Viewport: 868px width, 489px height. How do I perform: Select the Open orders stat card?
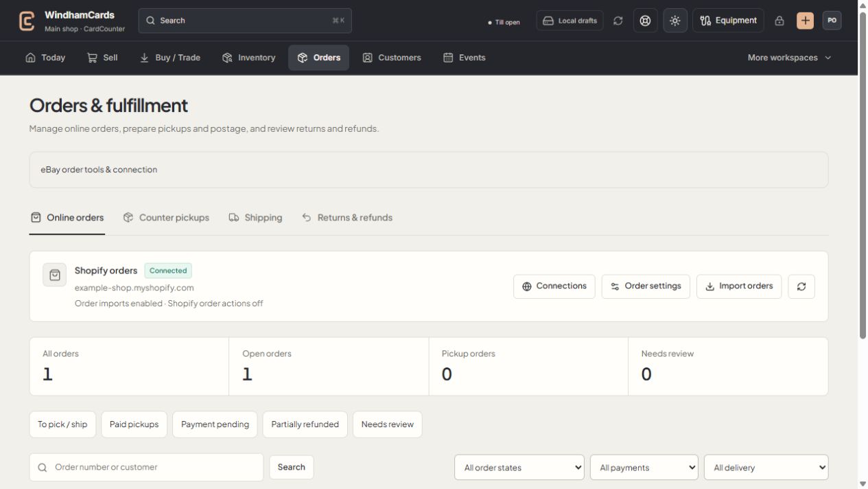tap(329, 366)
